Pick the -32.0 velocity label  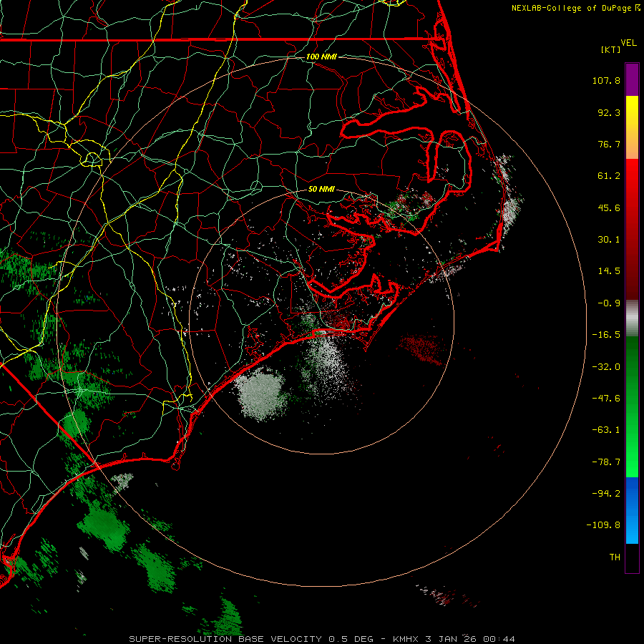coord(606,367)
